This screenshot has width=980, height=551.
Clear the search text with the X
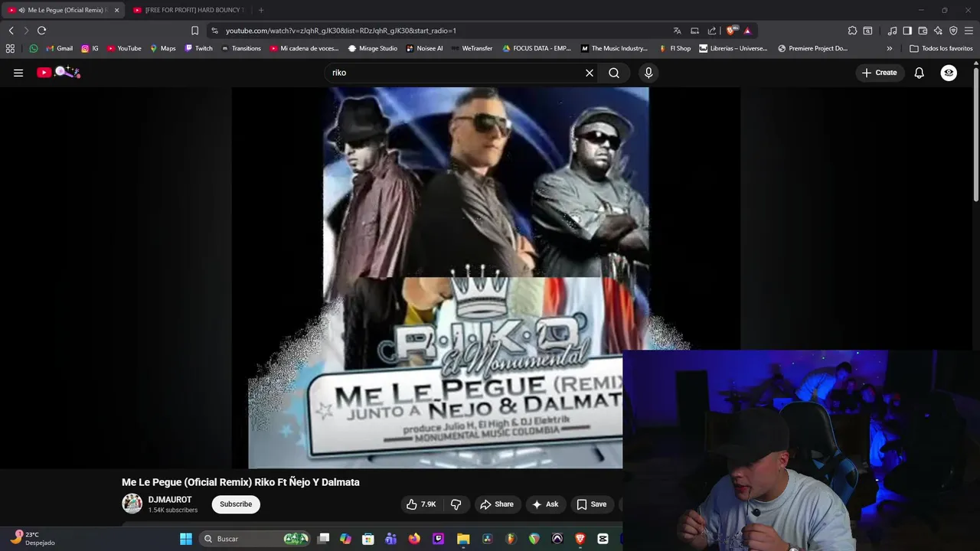point(590,73)
